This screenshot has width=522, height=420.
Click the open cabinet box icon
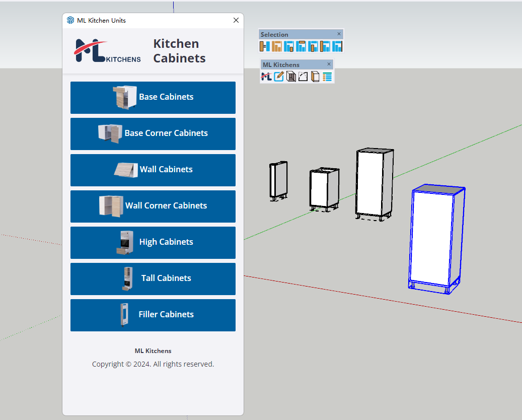[x=291, y=77]
